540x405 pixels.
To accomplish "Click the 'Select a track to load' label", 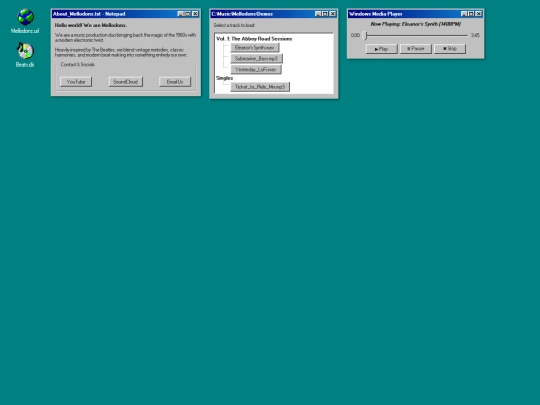I will click(x=234, y=25).
